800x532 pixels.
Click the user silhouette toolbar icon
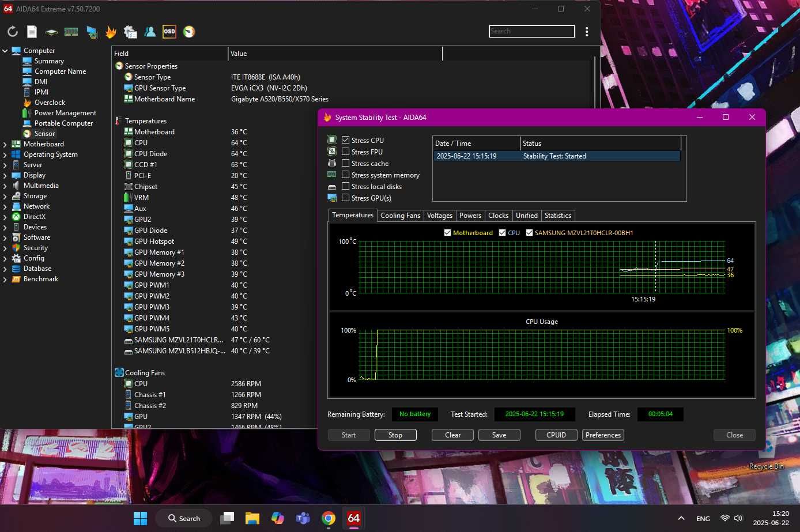(x=150, y=32)
